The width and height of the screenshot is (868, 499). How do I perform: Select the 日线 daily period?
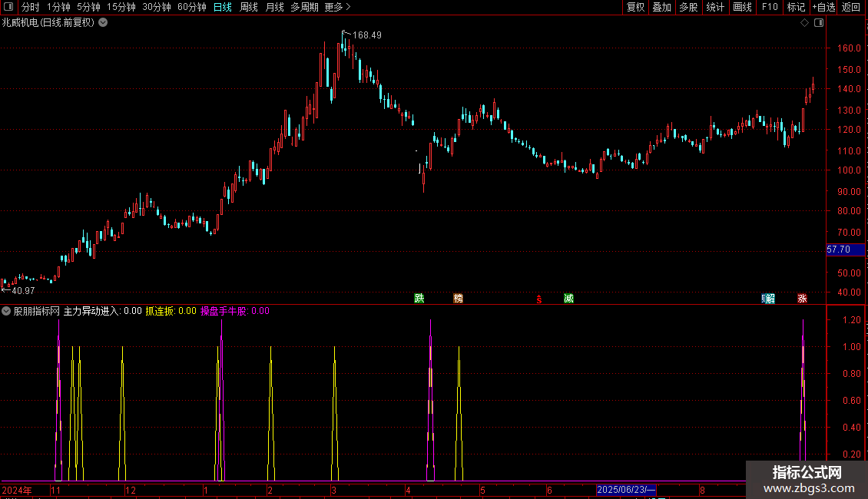(x=223, y=7)
